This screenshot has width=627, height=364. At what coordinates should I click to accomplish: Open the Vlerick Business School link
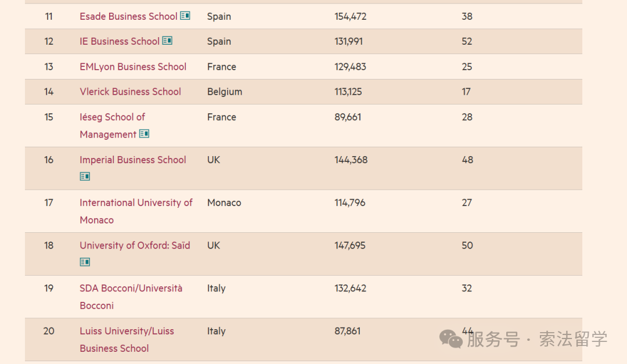[x=131, y=92]
